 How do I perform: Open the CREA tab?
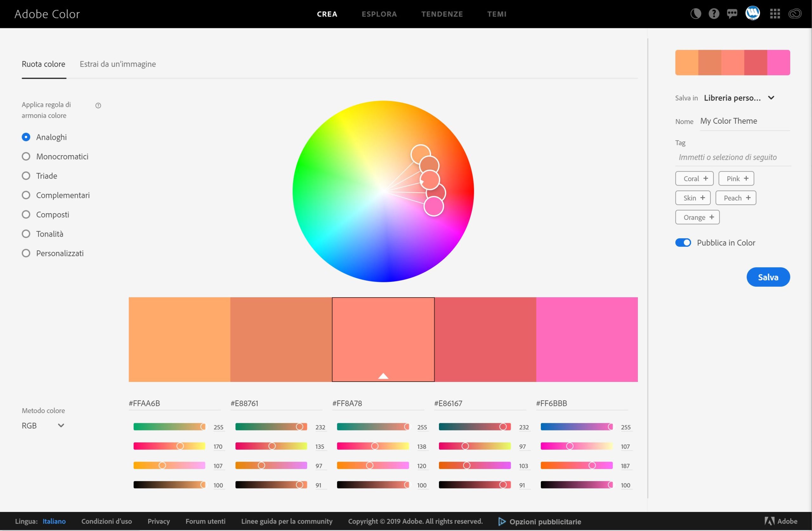click(327, 14)
